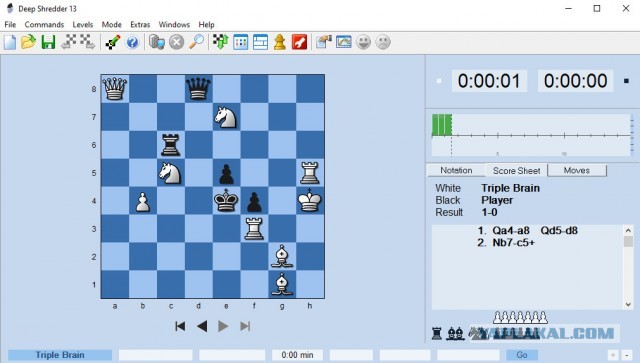Image resolution: width=640 pixels, height=363 pixels.
Task: Save game with the green floppy icon
Action: 48,42
